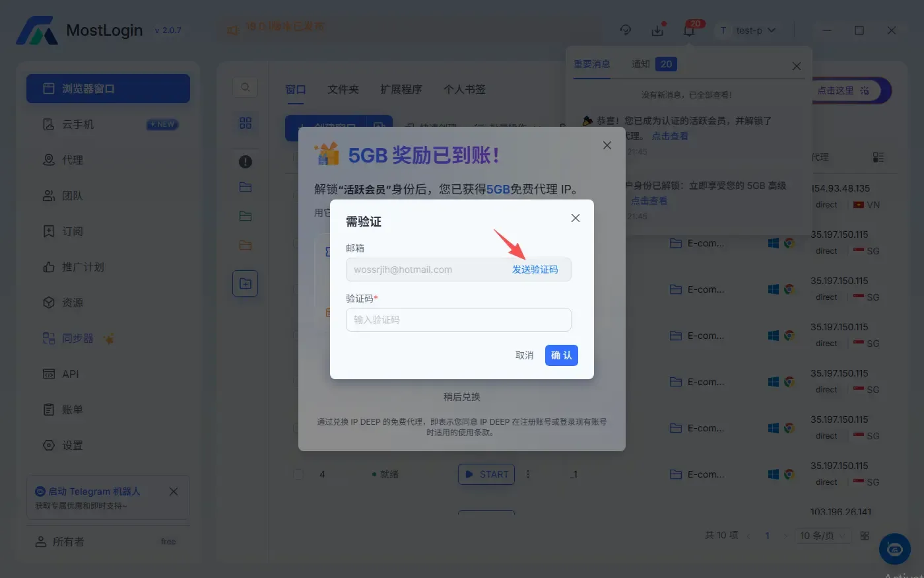Click the search magnifier icon
This screenshot has width=924, height=578.
(x=245, y=87)
